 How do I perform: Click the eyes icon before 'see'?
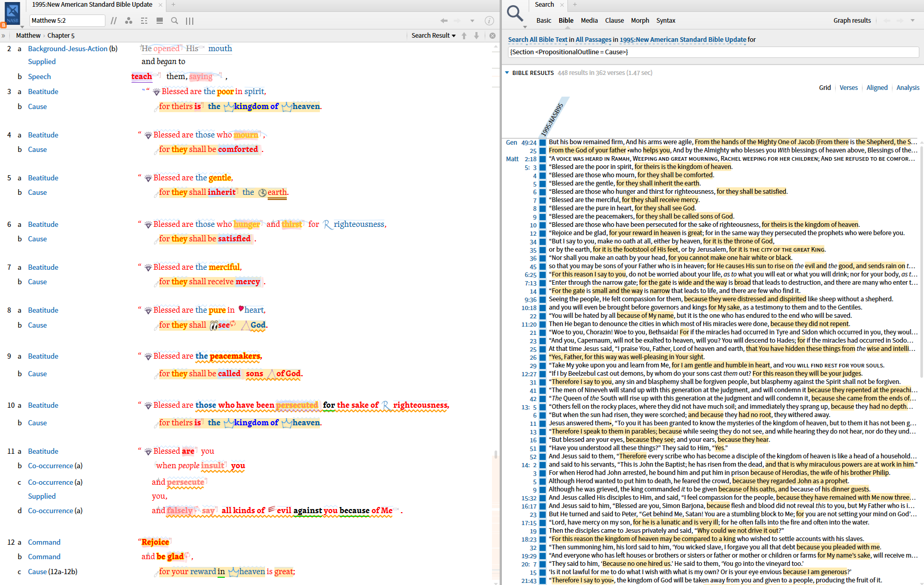click(x=213, y=326)
